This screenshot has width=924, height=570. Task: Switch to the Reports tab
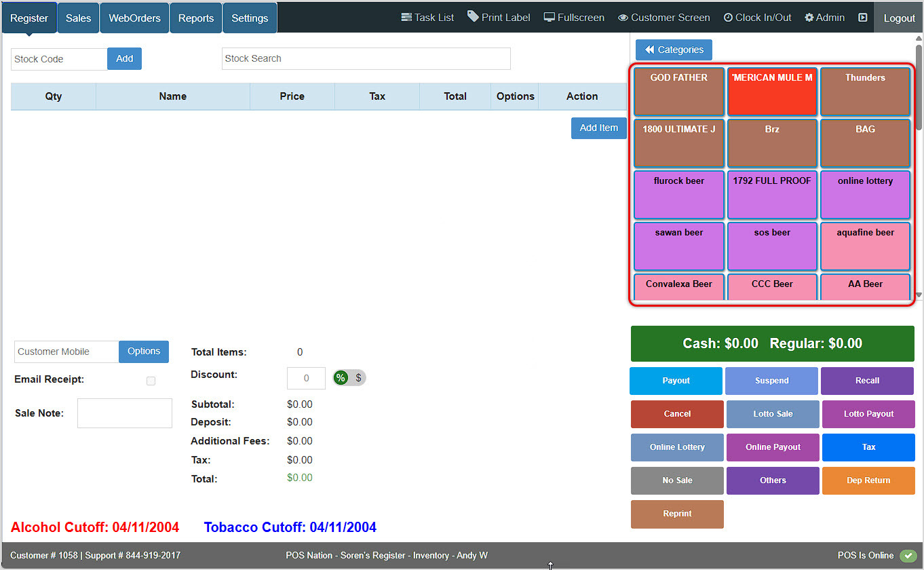click(x=195, y=18)
